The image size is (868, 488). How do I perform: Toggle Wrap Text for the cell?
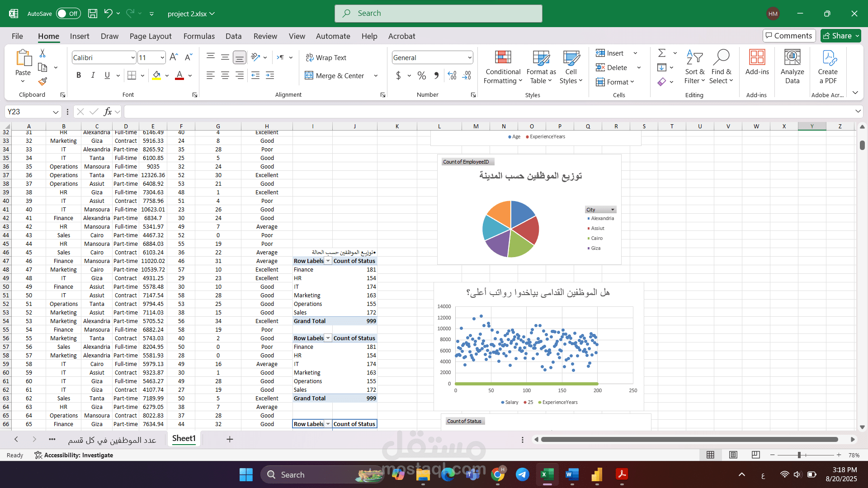click(326, 57)
